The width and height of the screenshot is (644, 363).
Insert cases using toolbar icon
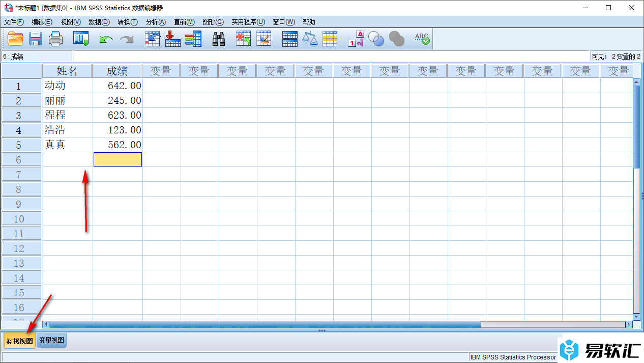pos(244,39)
